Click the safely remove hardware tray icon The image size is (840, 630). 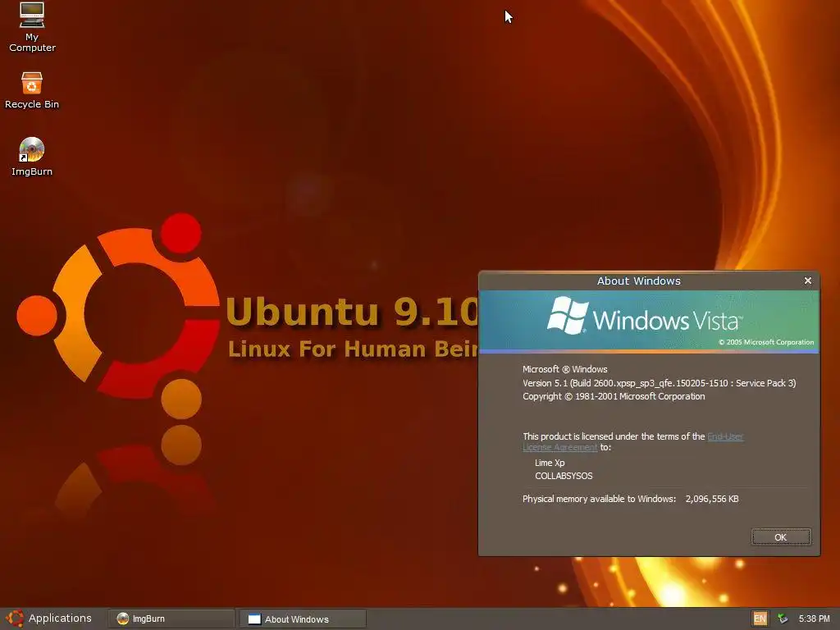pos(783,619)
